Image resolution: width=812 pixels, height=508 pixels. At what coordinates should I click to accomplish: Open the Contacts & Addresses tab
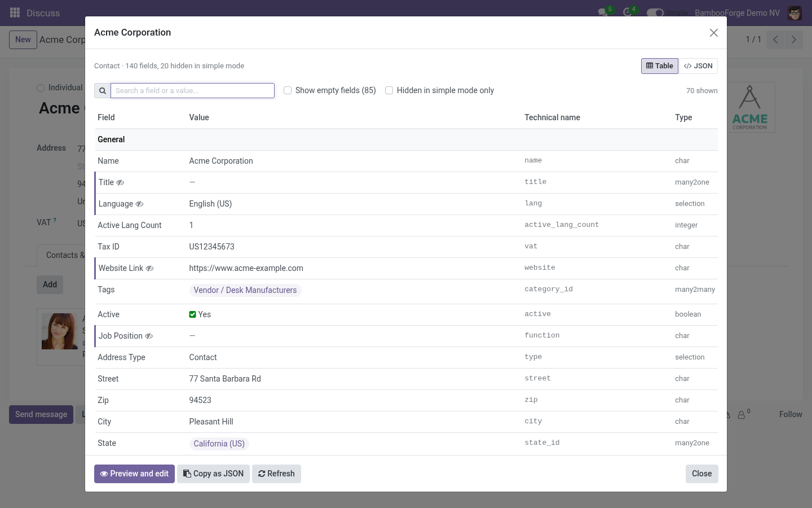(x=61, y=255)
